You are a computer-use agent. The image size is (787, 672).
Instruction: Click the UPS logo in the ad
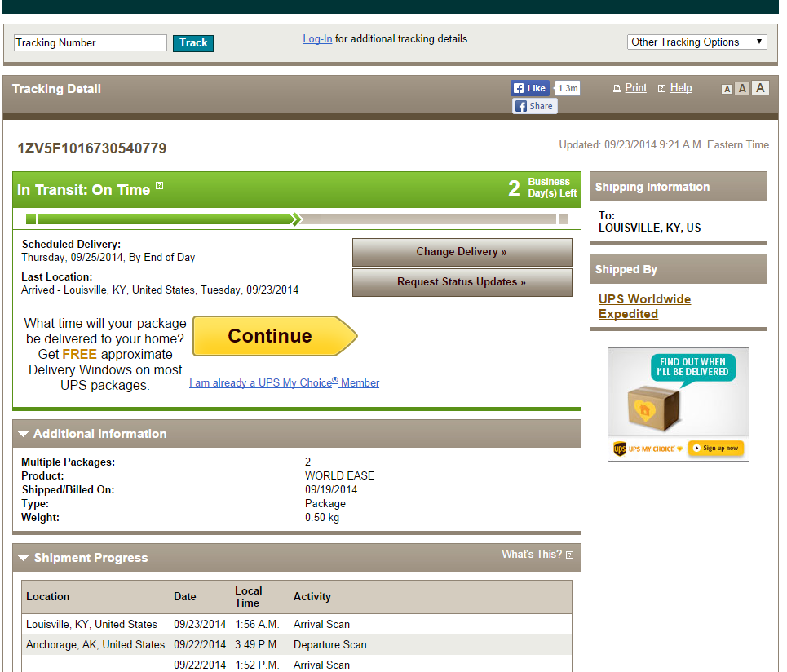pyautogui.click(x=620, y=449)
